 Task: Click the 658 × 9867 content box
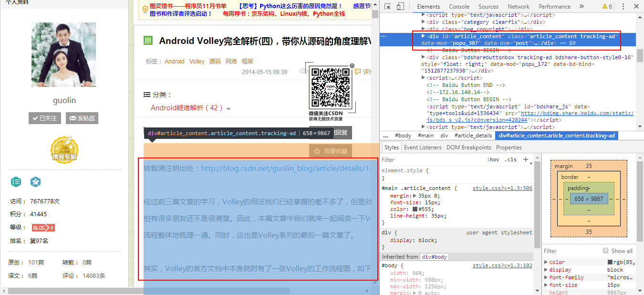click(x=589, y=199)
